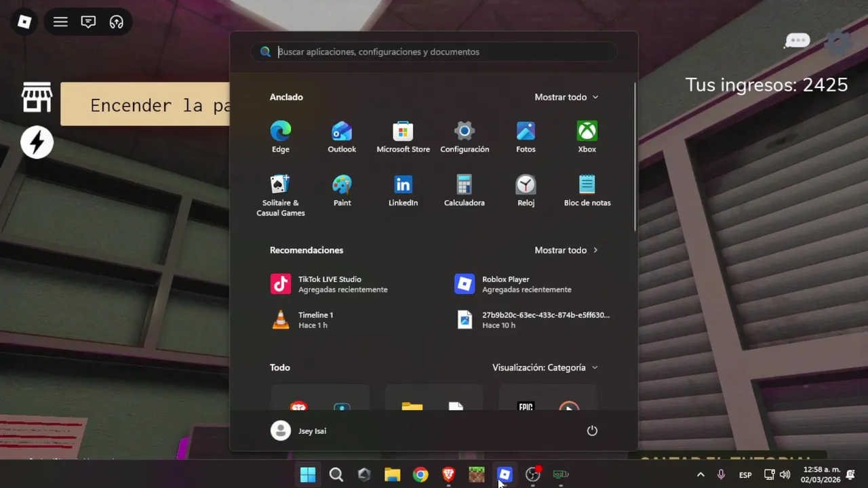Switch to Roblox taskbar icon
The width and height of the screenshot is (868, 488).
pyautogui.click(x=505, y=474)
